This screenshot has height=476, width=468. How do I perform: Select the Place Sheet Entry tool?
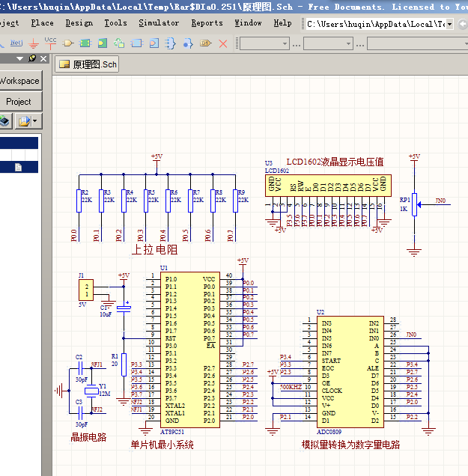coord(103,43)
